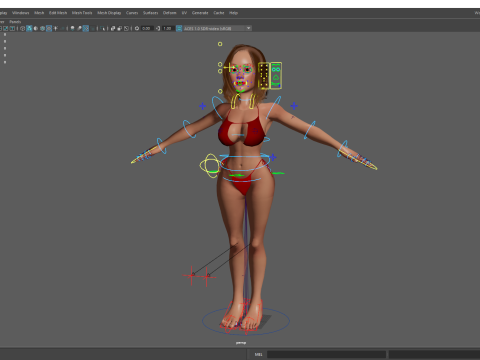
Task: Select the yellow dotted face control panel
Action: click(264, 76)
